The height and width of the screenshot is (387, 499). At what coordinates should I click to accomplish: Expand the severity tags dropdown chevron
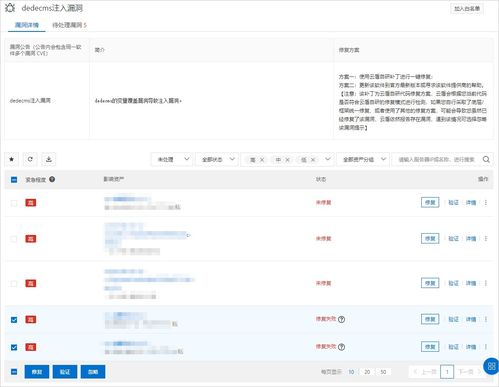tap(328, 159)
